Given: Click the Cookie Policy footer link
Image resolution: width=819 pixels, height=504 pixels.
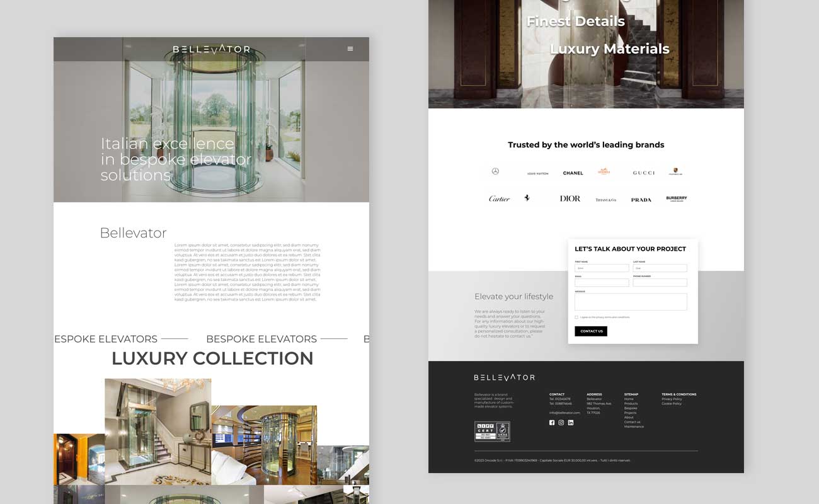Looking at the screenshot, I should pyautogui.click(x=671, y=404).
